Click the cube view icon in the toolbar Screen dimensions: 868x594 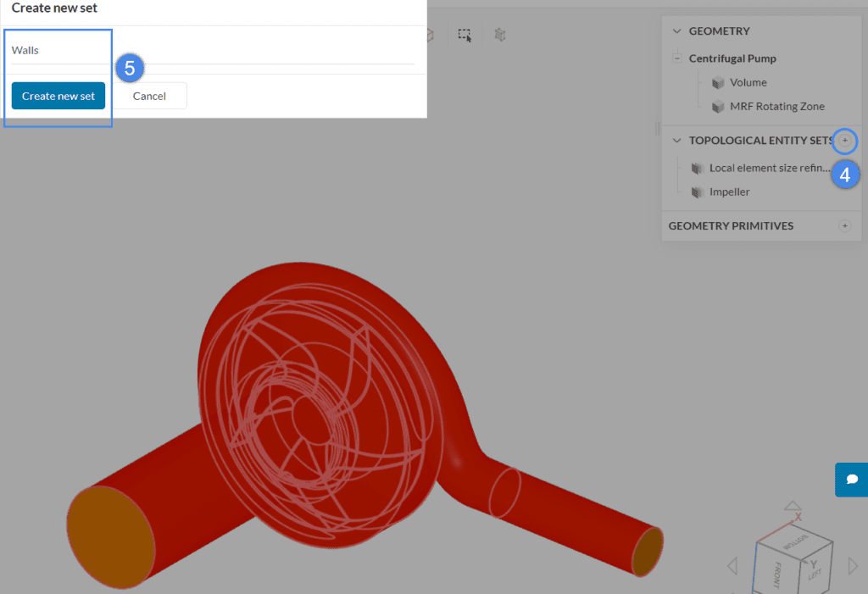(x=428, y=34)
